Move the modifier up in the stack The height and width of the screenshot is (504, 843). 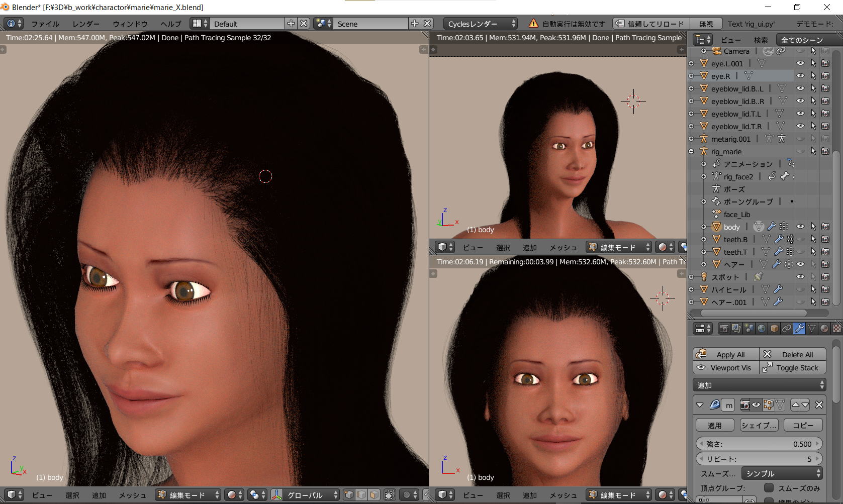795,405
